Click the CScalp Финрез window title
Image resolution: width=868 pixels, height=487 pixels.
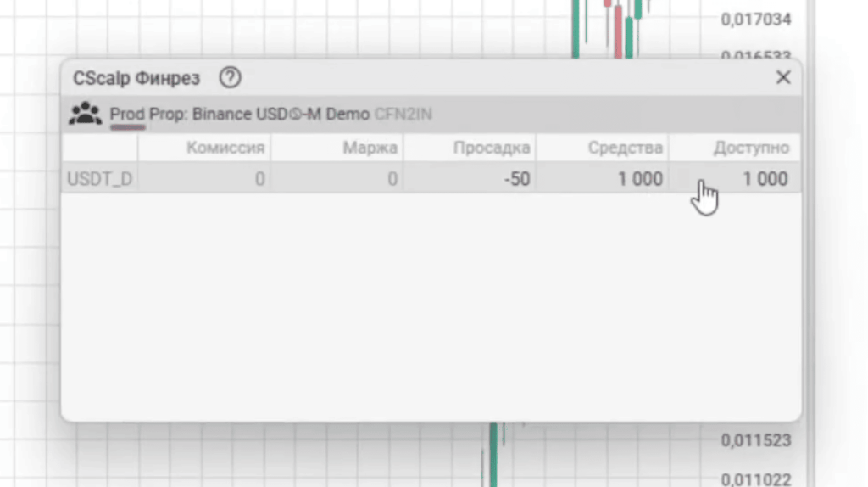[136, 78]
